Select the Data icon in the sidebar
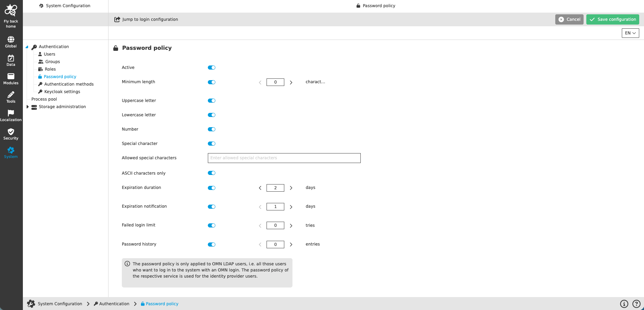The height and width of the screenshot is (310, 644). tap(11, 59)
